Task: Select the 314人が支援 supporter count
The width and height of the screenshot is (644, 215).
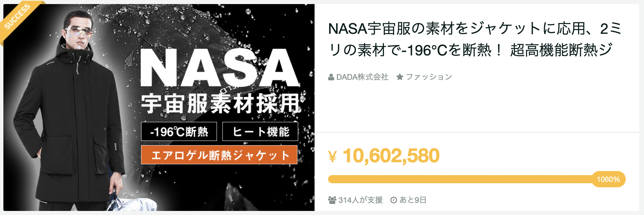Action: pos(360,199)
